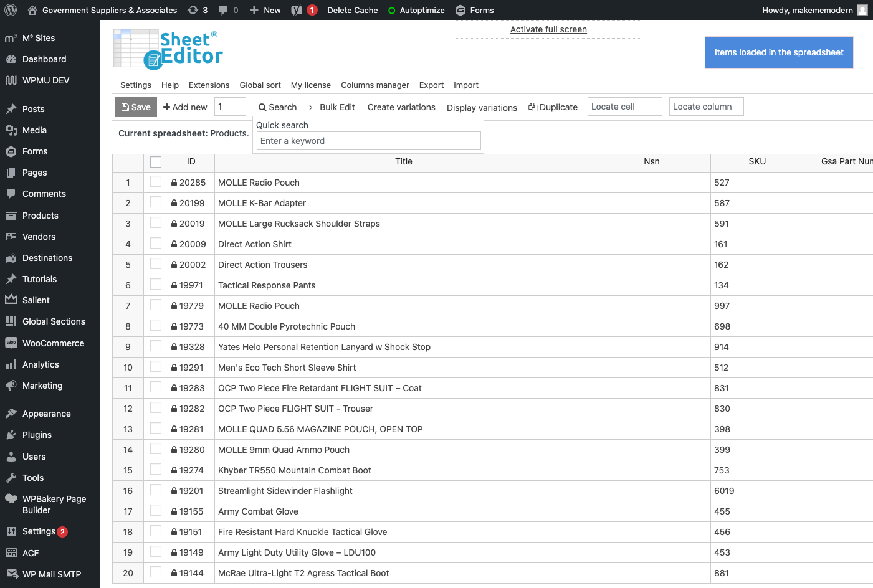Open the Export menu

click(x=431, y=85)
